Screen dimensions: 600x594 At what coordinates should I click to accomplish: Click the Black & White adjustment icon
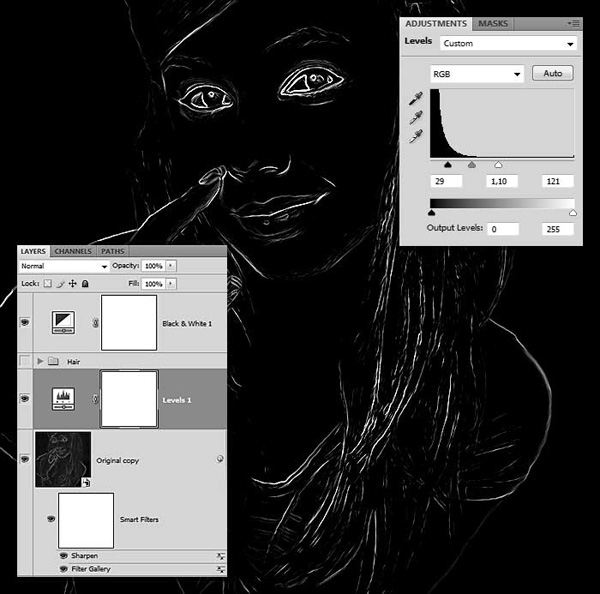coord(63,322)
